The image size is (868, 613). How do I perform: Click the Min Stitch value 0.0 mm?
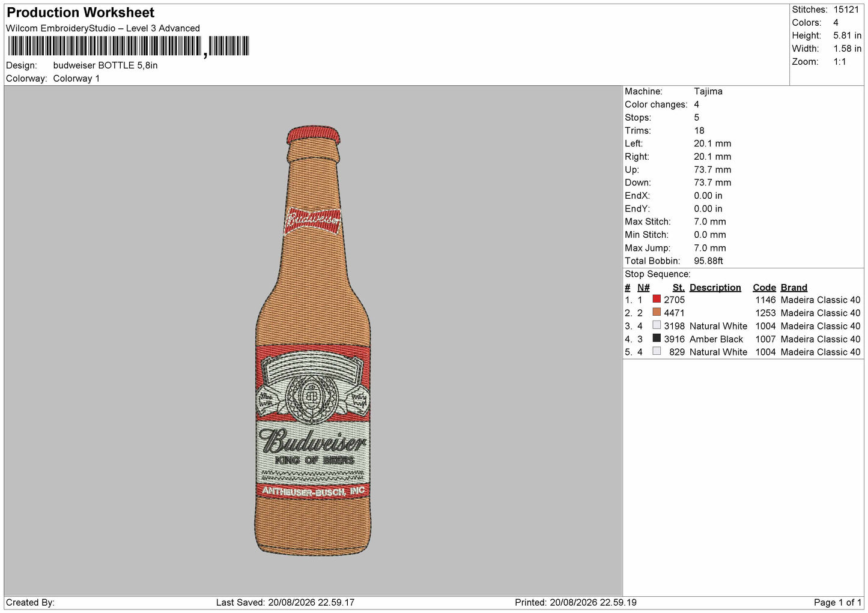[x=710, y=235]
